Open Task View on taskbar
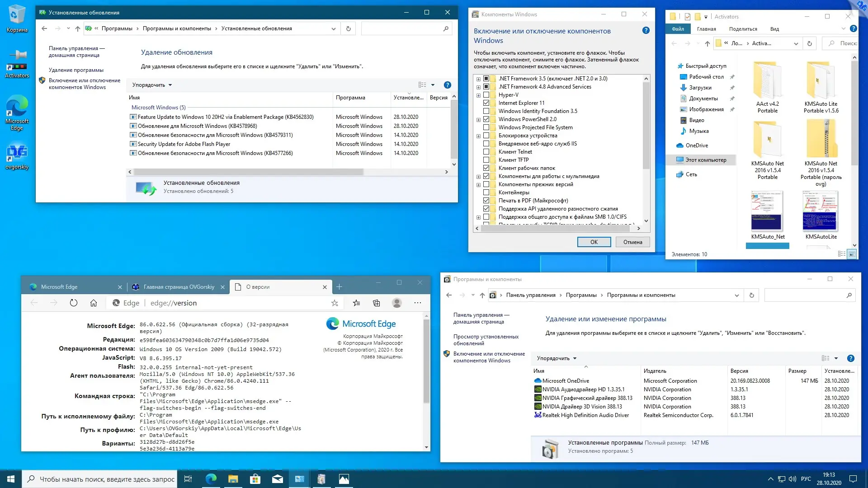868x488 pixels. pos(188,479)
